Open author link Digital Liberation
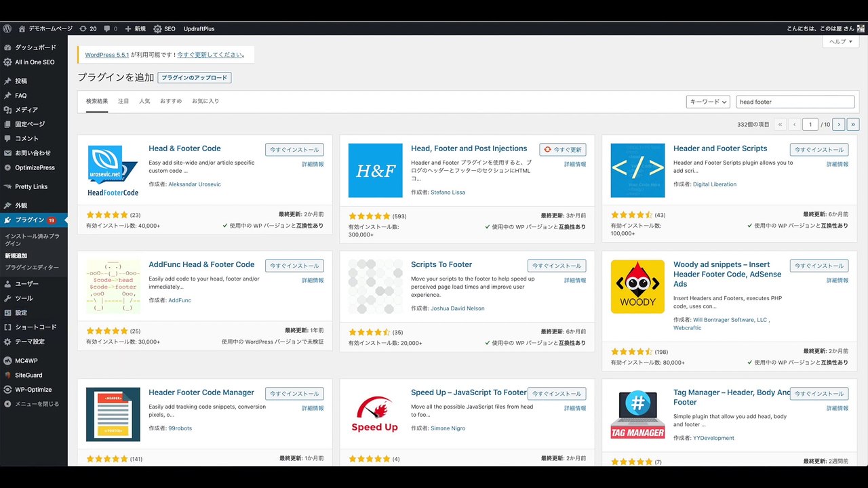 tap(715, 184)
